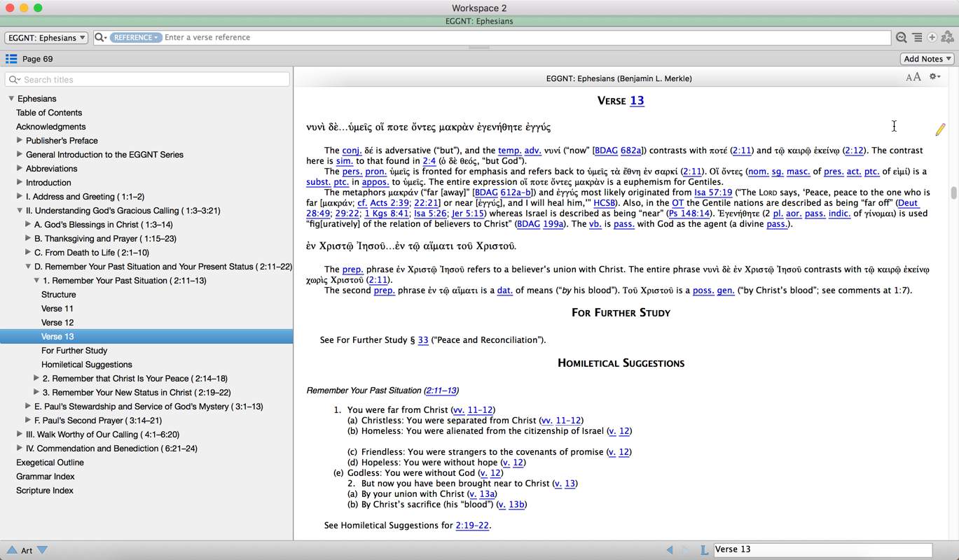The height and width of the screenshot is (560, 959).
Task: Expand General Introduction to the EGGNT Series
Action: click(x=20, y=155)
